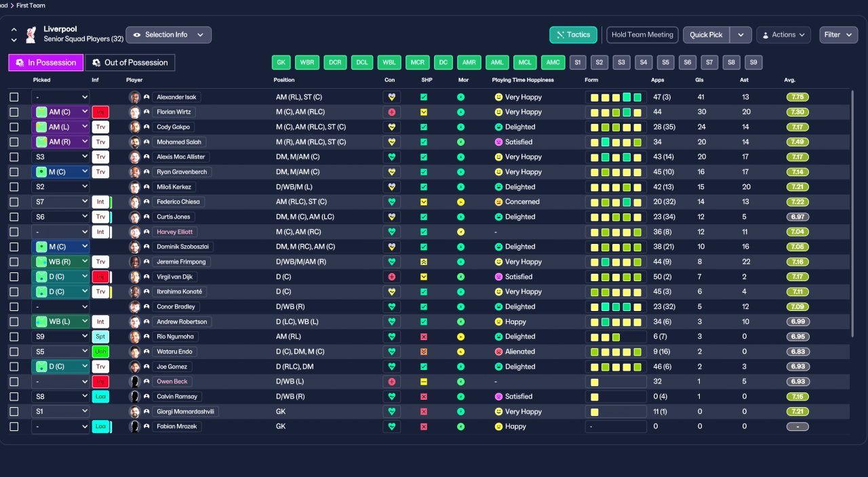Click the Unh badge for Wataru Endo
The height and width of the screenshot is (477, 868).
pos(100,352)
